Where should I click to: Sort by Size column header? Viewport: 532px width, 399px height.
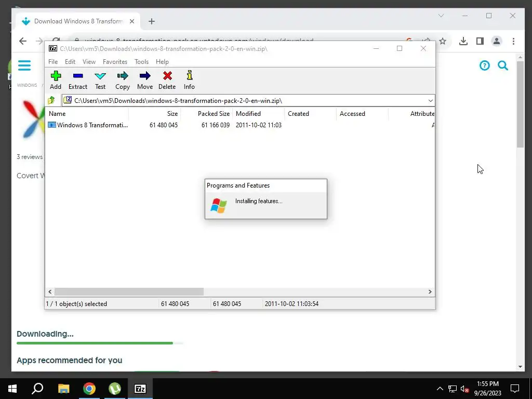[154, 114]
